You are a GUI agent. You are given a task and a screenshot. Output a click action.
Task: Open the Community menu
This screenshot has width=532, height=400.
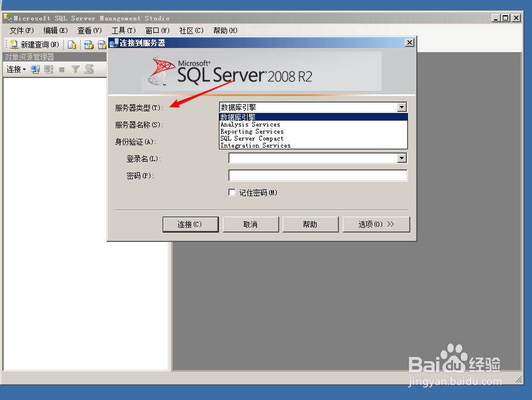pyautogui.click(x=191, y=30)
